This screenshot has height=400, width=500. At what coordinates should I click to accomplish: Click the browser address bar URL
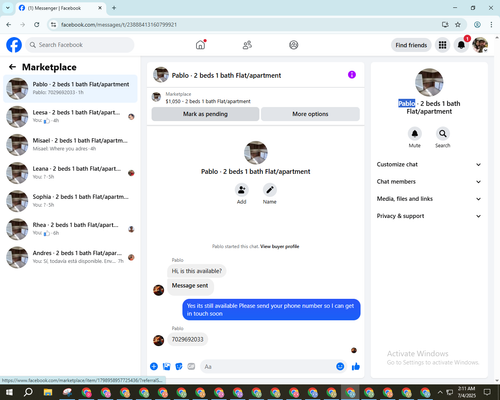point(119,25)
